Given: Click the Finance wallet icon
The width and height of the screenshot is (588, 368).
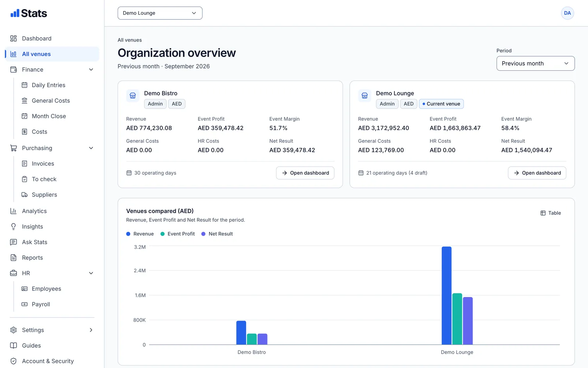Looking at the screenshot, I should 14,70.
